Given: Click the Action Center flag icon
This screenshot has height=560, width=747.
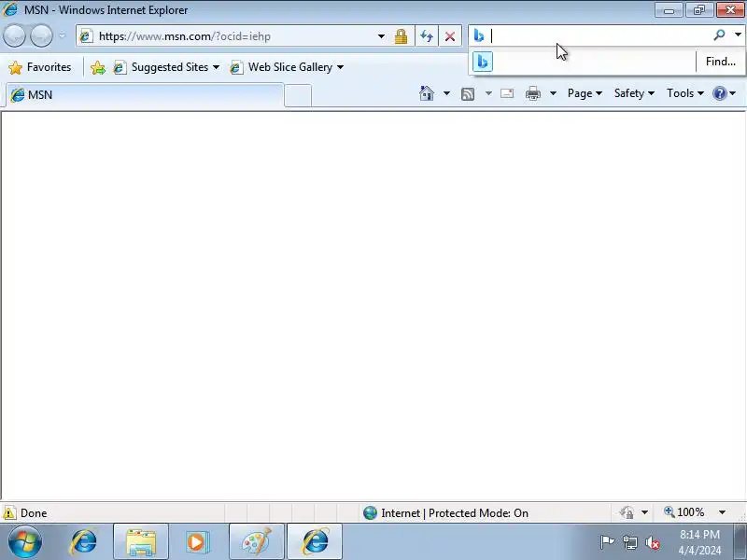Looking at the screenshot, I should (x=607, y=542).
